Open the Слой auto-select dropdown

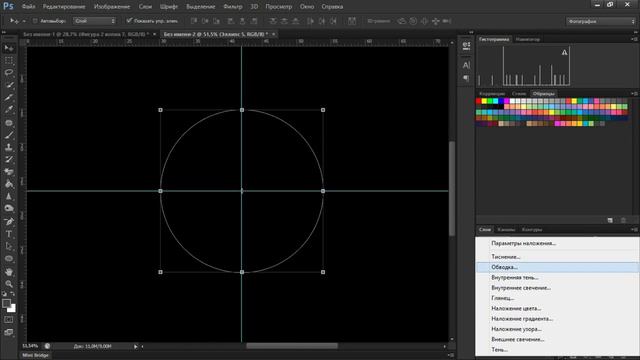pyautogui.click(x=94, y=21)
